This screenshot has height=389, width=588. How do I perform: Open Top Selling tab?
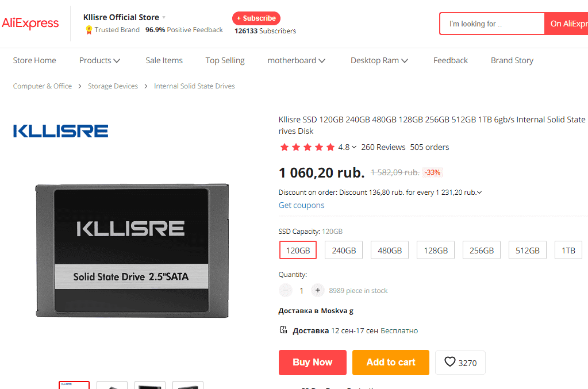coord(225,60)
